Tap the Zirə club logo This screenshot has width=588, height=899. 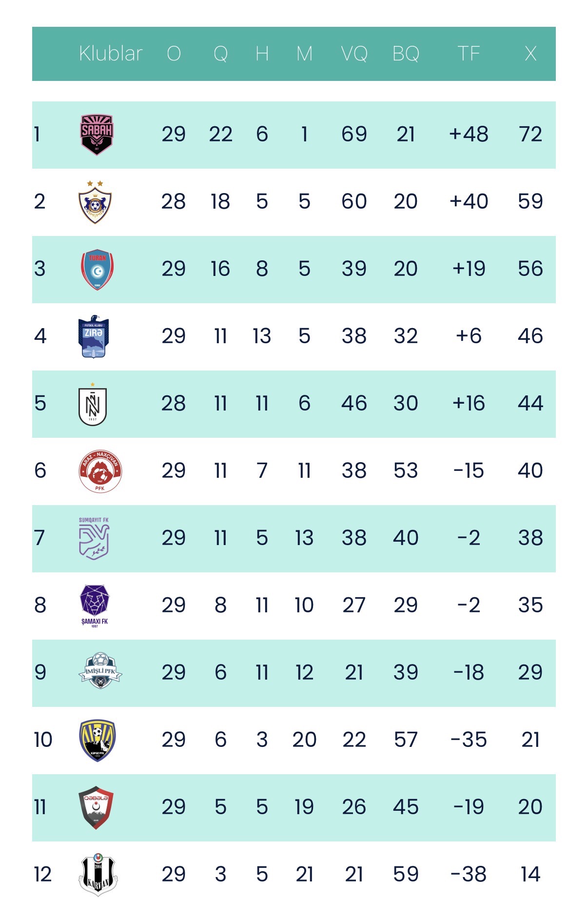tap(94, 336)
